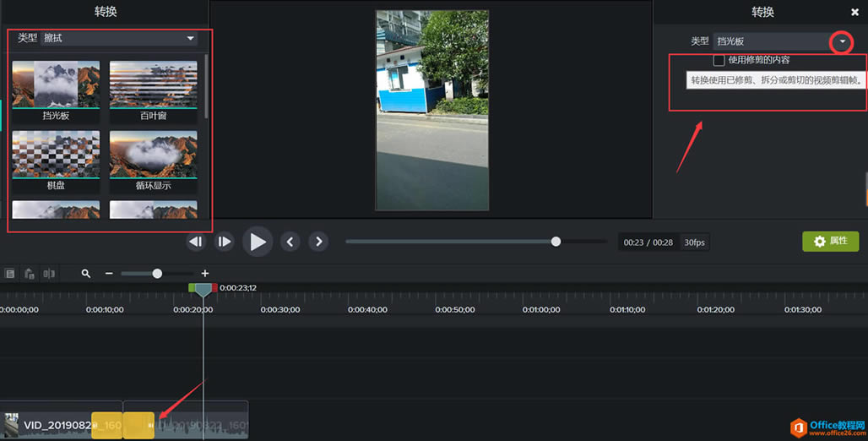Click the playhead marker on timeline
The width and height of the screenshot is (868, 441).
click(203, 289)
